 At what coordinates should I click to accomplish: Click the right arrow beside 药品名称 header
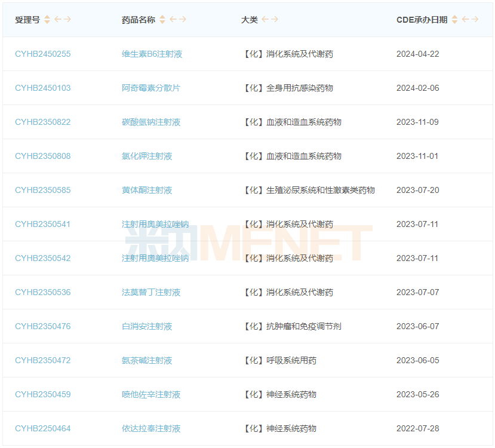183,19
